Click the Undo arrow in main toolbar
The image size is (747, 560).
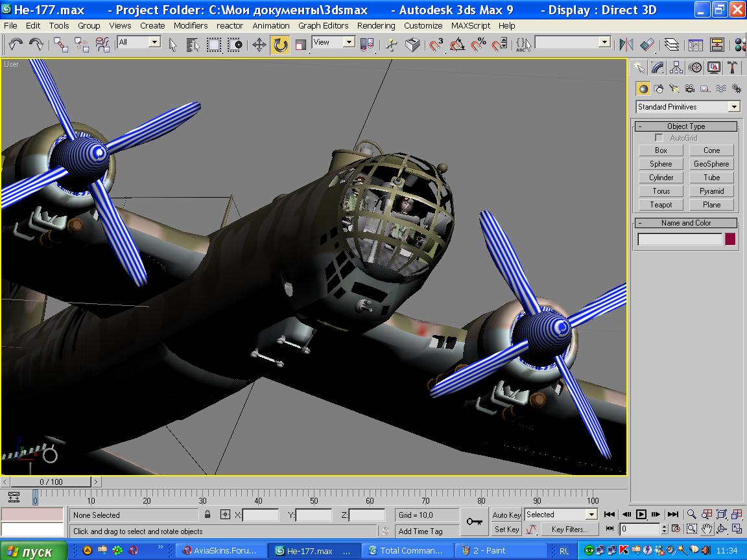(x=16, y=45)
